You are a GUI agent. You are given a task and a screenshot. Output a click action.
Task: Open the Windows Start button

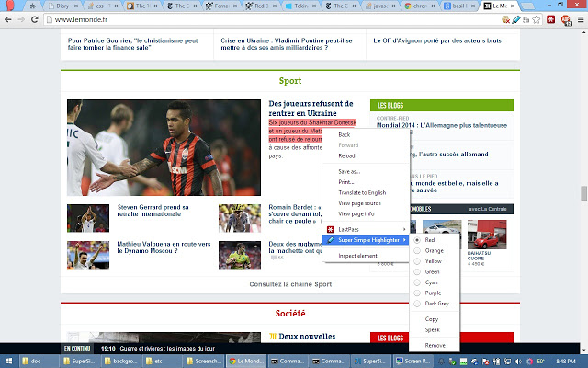click(x=8, y=362)
